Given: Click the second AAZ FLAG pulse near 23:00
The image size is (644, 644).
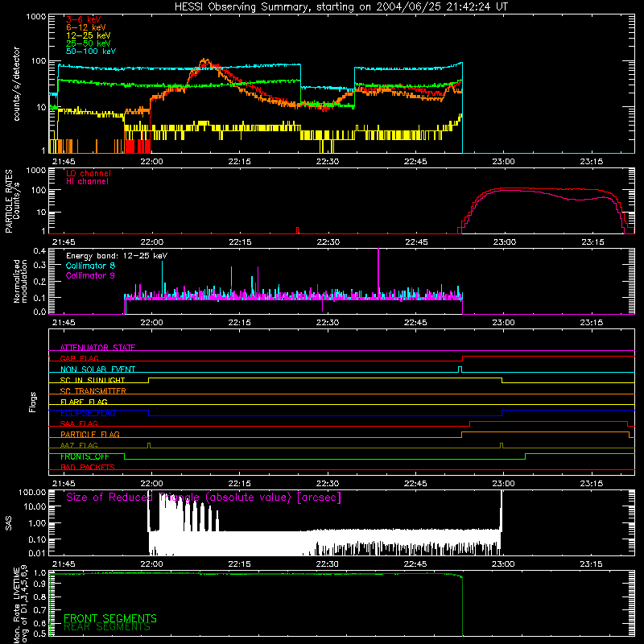Looking at the screenshot, I should (502, 445).
